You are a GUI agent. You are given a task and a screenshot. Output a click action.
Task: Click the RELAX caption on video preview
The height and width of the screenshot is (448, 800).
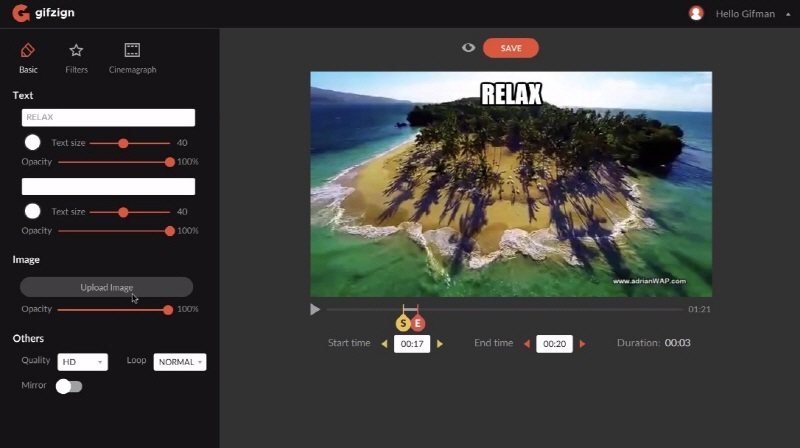pyautogui.click(x=511, y=94)
